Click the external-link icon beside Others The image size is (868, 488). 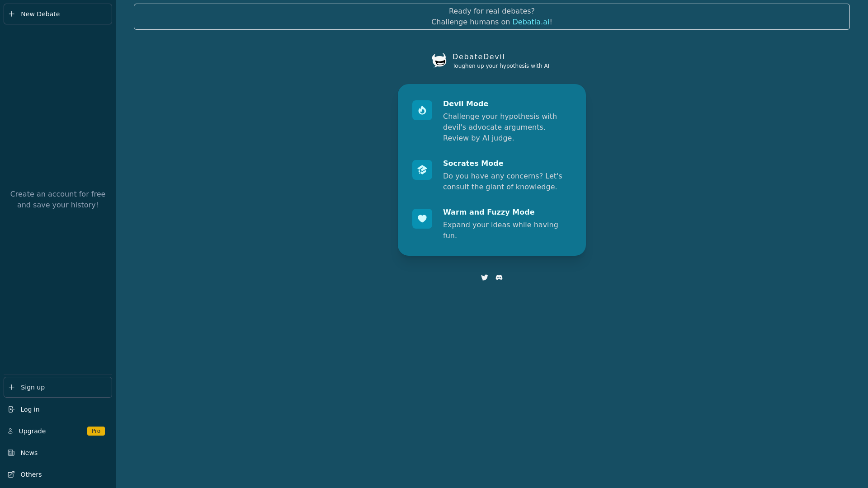point(11,474)
